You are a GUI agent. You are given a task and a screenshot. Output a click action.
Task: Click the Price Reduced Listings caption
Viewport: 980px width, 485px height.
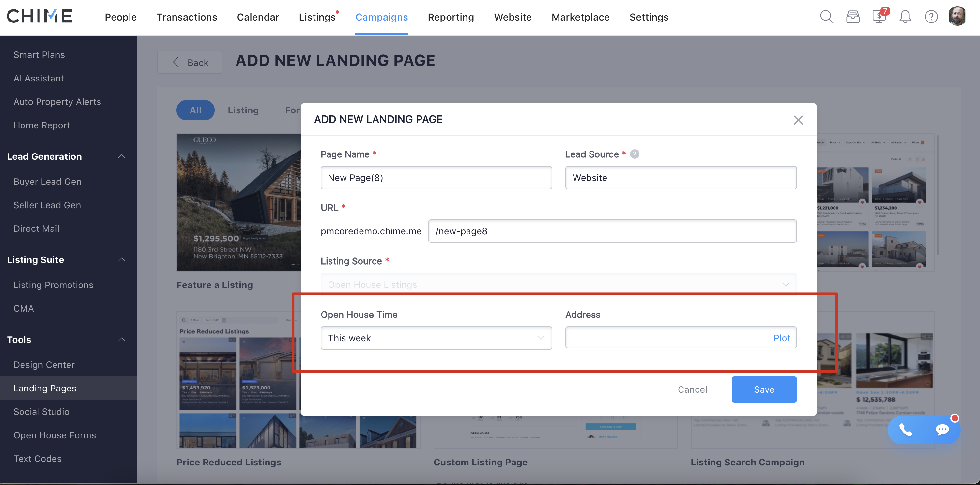point(229,462)
